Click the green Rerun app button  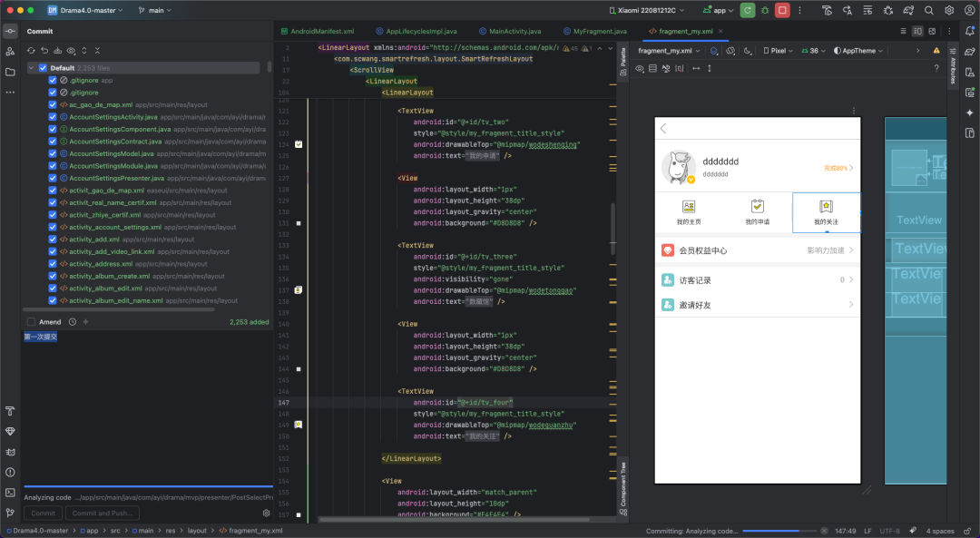747,10
